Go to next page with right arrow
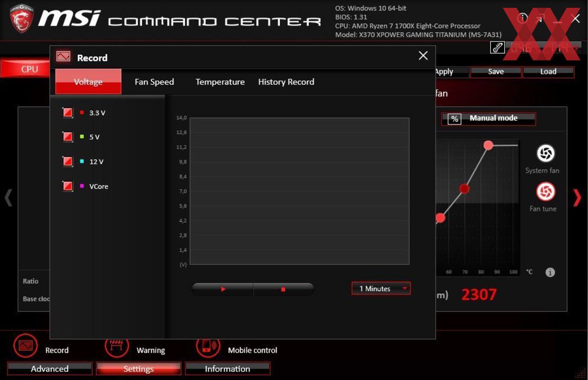 577,198
